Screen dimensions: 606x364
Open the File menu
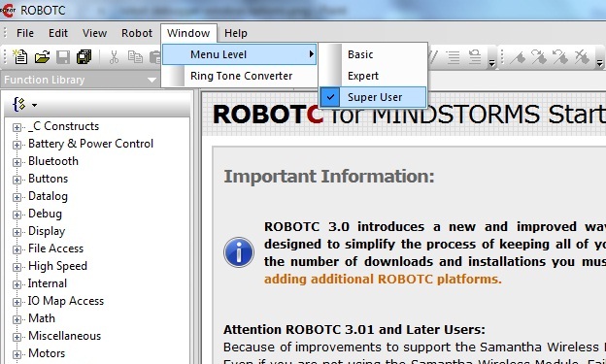coord(25,33)
